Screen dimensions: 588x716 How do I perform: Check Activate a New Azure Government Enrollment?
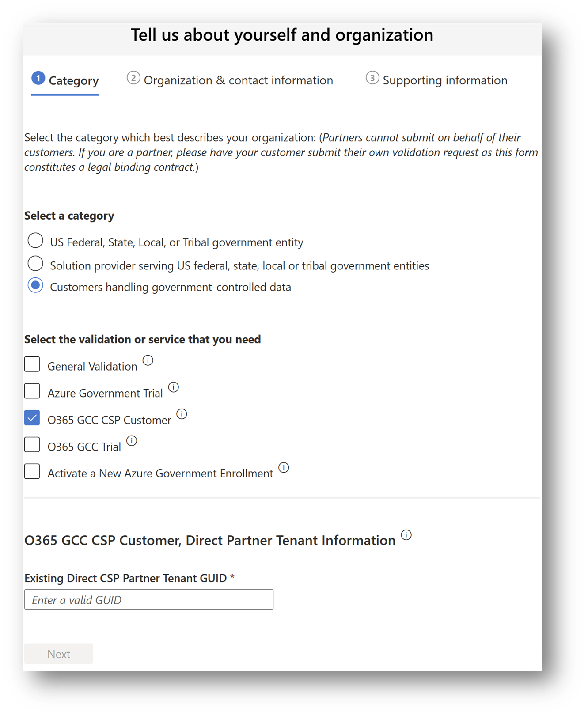tap(32, 472)
